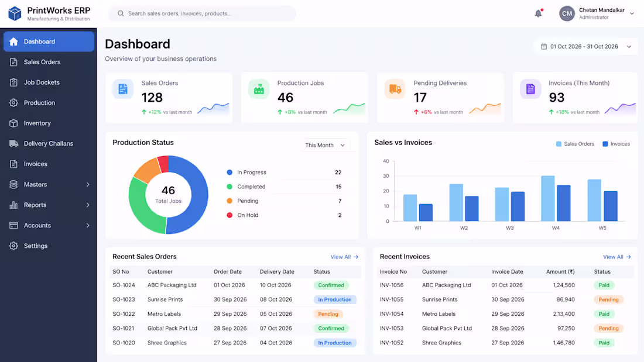Click the Completed green legend dot
The height and width of the screenshot is (362, 644).
[x=229, y=187]
